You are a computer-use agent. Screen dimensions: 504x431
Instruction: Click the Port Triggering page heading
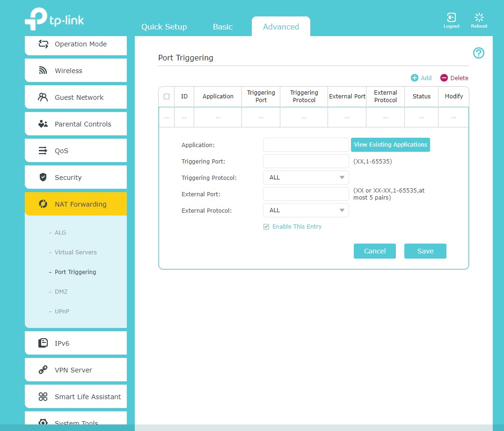point(185,58)
